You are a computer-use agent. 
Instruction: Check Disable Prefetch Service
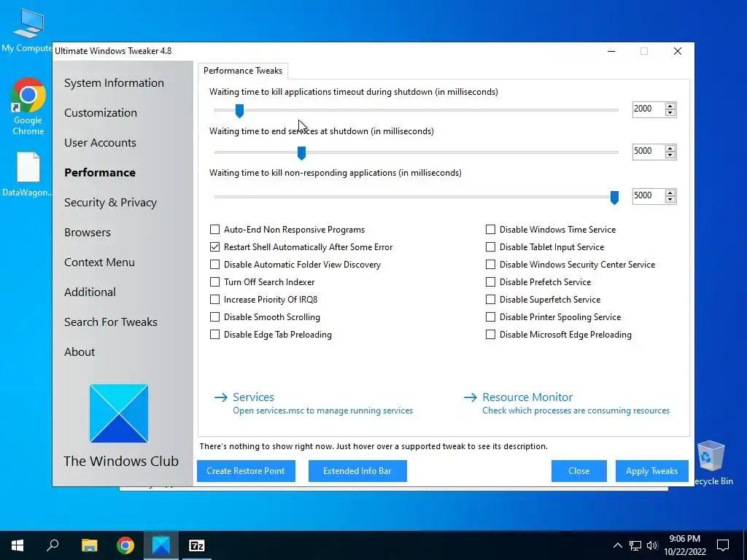pos(490,282)
